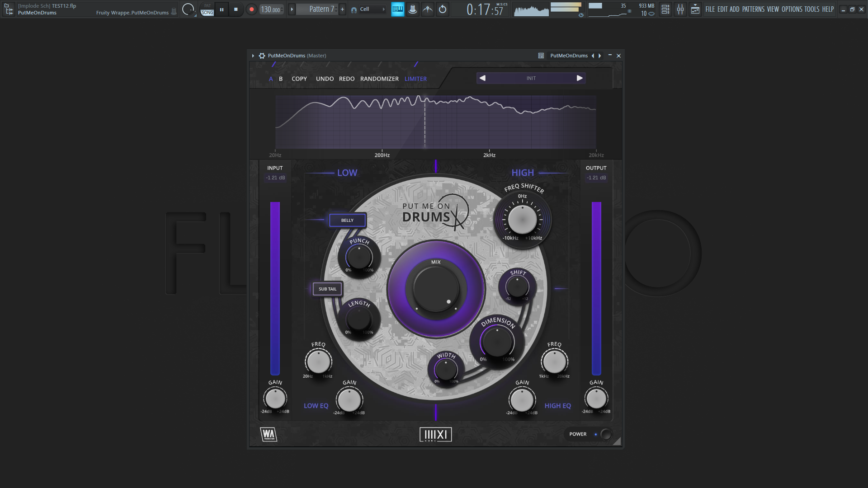868x488 pixels.
Task: Open the PATTERNS menu
Action: [753, 9]
